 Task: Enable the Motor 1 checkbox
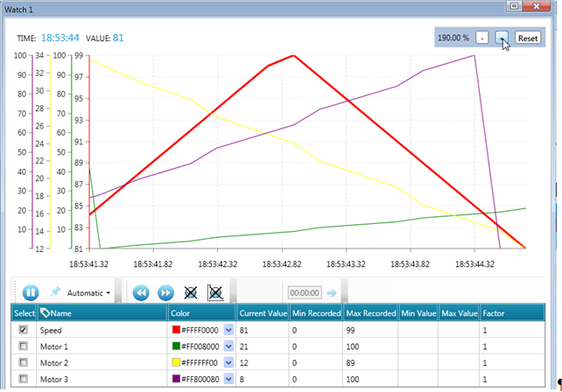pos(24,346)
